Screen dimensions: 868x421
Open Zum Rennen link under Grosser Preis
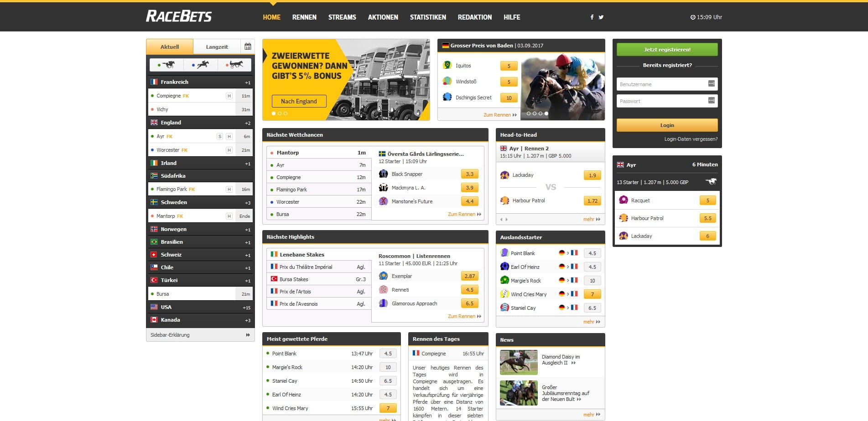[500, 115]
